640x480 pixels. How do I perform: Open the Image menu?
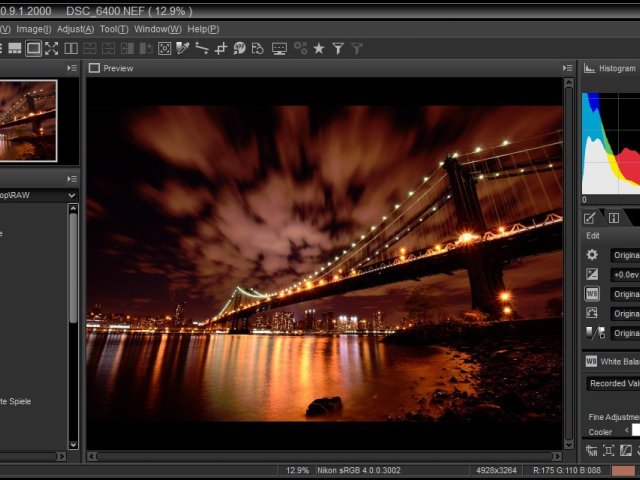tap(33, 29)
